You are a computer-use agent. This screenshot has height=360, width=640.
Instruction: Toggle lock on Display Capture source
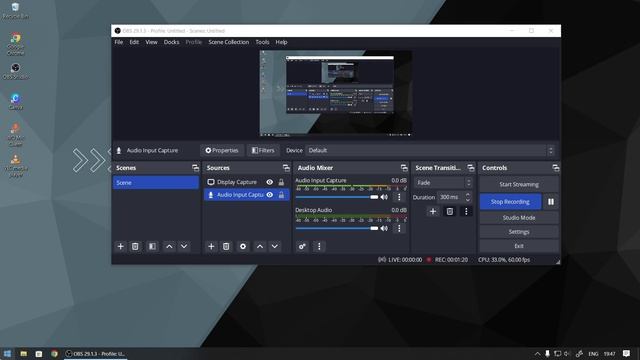click(x=281, y=182)
